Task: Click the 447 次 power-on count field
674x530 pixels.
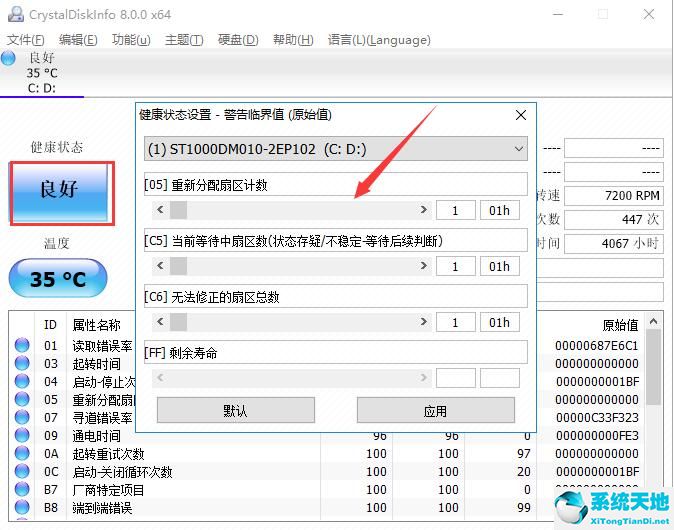Action: (x=613, y=219)
